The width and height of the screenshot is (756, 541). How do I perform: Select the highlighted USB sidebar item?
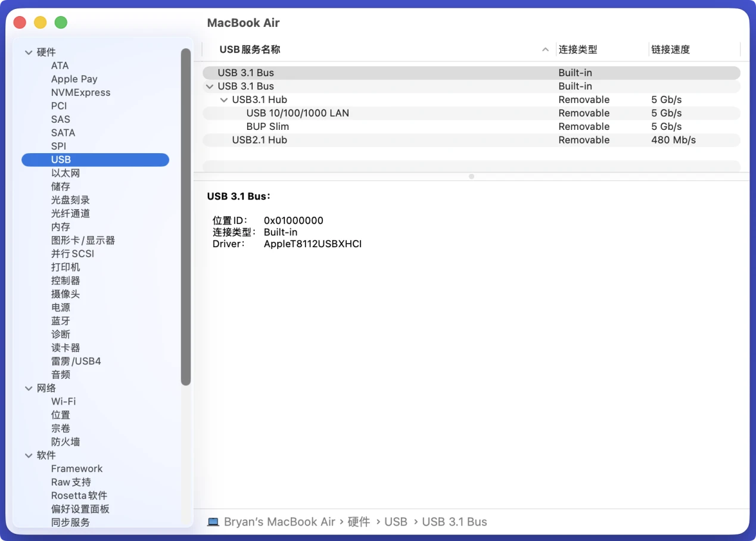pyautogui.click(x=95, y=160)
